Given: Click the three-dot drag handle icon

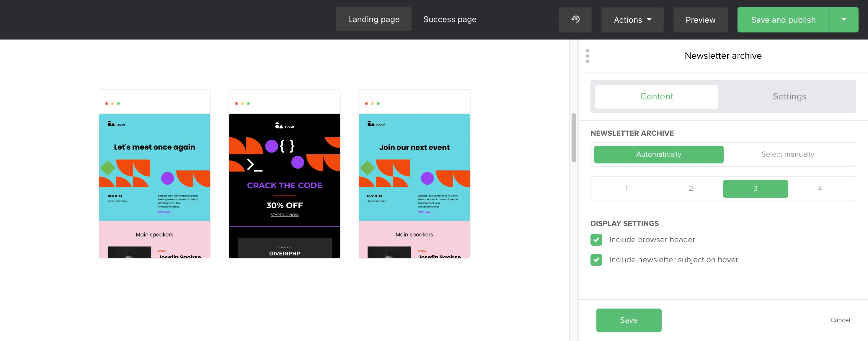Looking at the screenshot, I should pos(587,56).
